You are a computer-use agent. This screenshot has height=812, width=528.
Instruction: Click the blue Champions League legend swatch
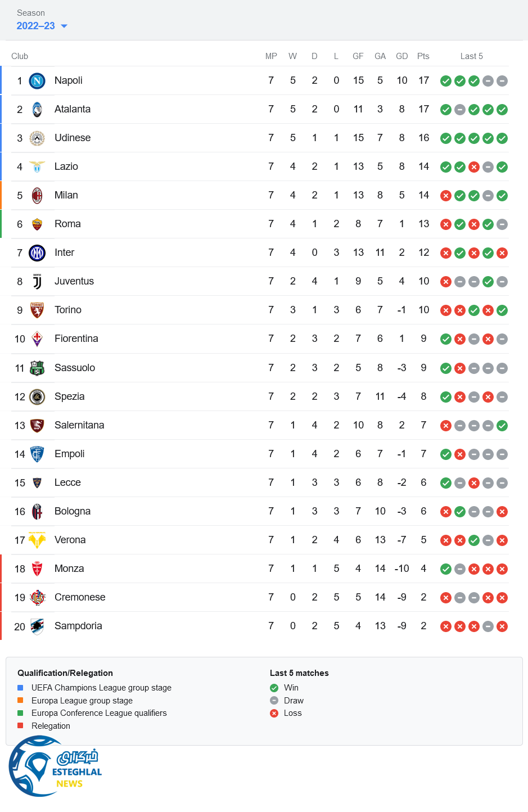[20, 688]
